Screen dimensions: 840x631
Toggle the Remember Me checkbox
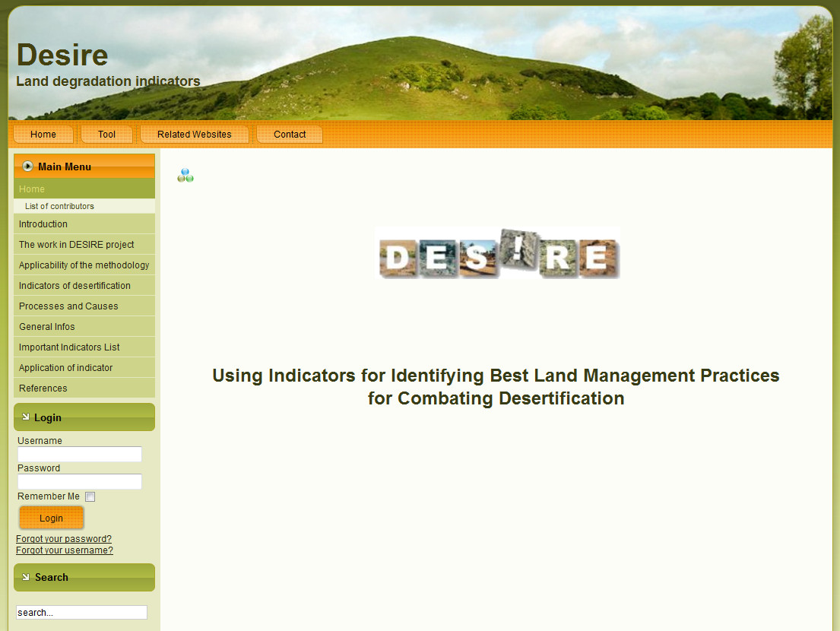90,496
